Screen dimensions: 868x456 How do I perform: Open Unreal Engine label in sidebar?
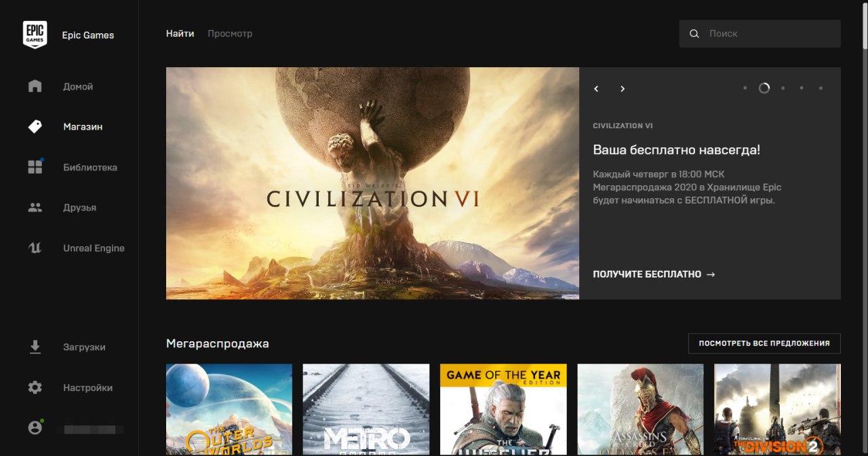pos(94,248)
